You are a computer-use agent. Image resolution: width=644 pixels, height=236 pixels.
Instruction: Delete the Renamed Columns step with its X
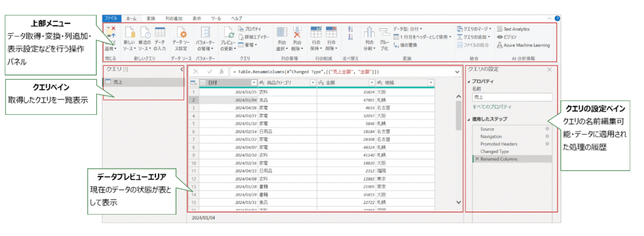477,159
